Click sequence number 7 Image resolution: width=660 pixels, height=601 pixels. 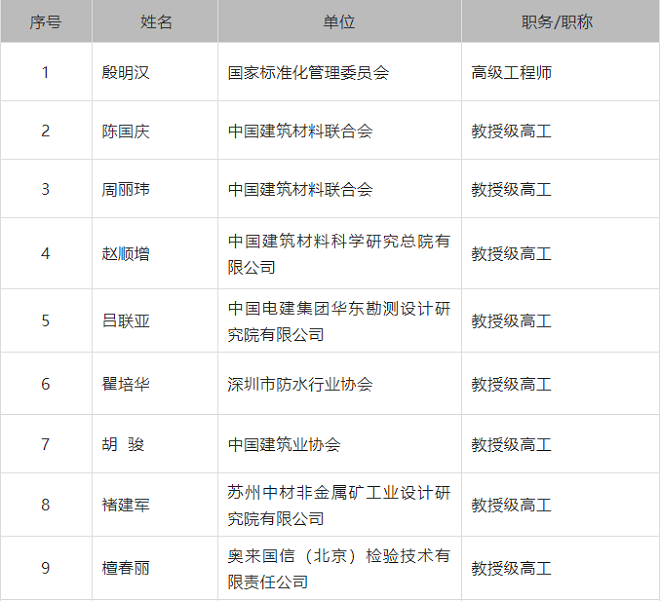tap(45, 444)
